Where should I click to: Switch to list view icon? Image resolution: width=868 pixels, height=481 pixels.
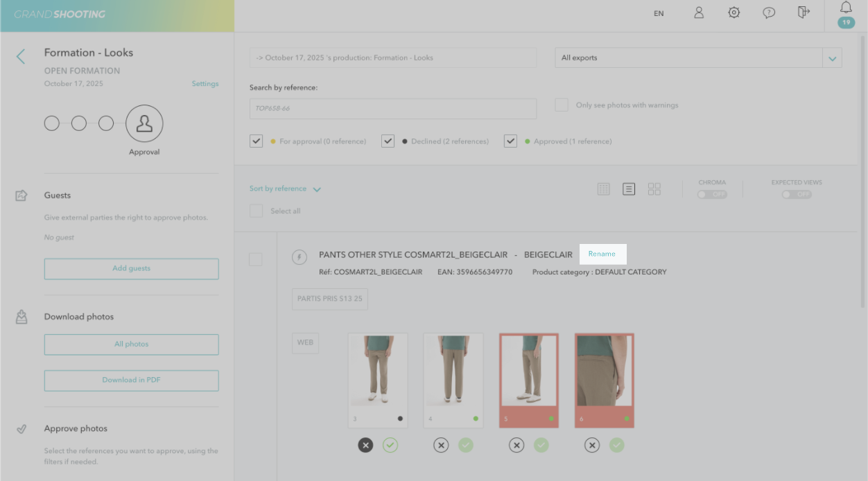coord(629,189)
